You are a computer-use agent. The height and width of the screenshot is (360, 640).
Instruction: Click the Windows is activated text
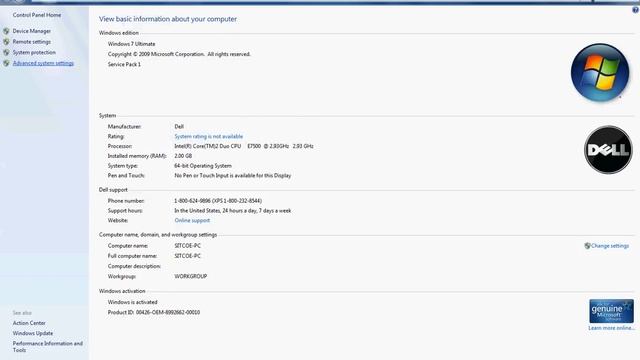tap(132, 302)
